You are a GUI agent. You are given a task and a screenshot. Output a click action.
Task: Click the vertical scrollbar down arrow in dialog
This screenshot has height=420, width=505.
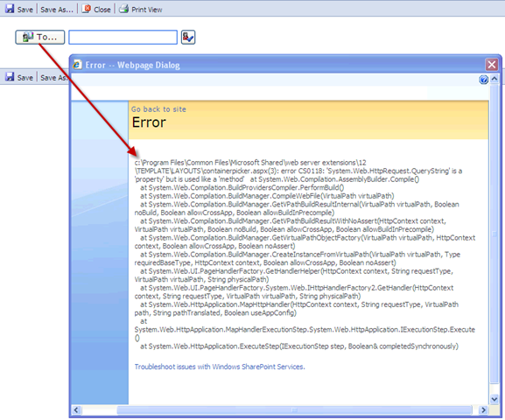coord(494,399)
